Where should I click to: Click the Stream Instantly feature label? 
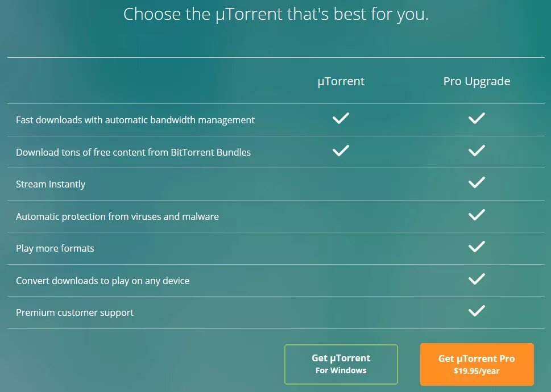(51, 184)
